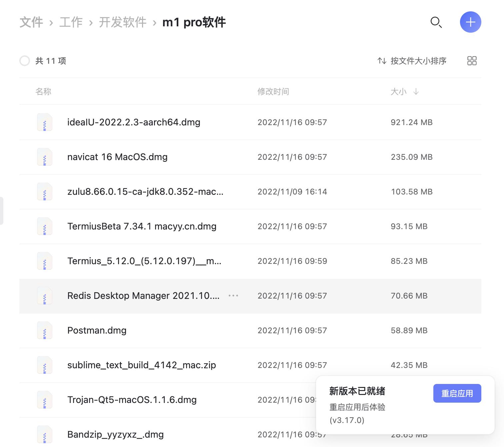Click the file icon for idealU-2022.2.3-aarch64.dmg
Viewport: 504px width, 447px height.
(45, 122)
